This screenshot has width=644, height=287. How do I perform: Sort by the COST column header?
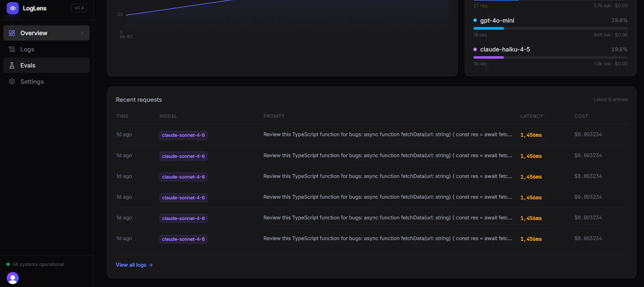[x=581, y=116]
